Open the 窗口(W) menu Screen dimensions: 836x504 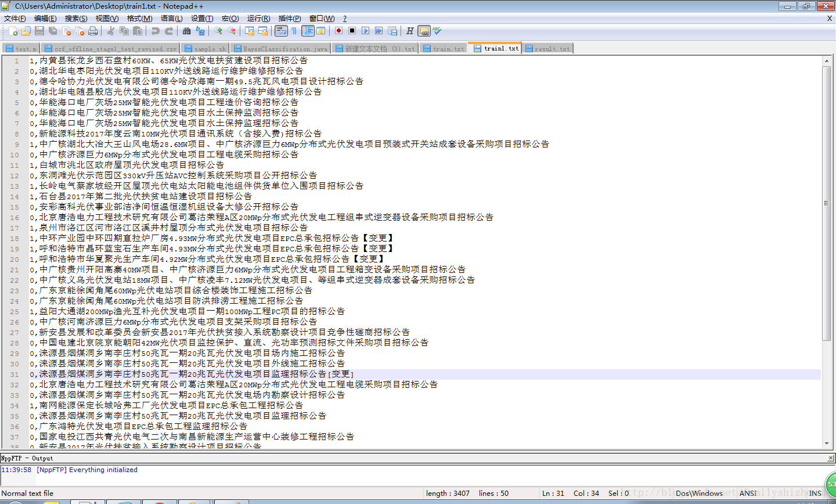point(322,19)
